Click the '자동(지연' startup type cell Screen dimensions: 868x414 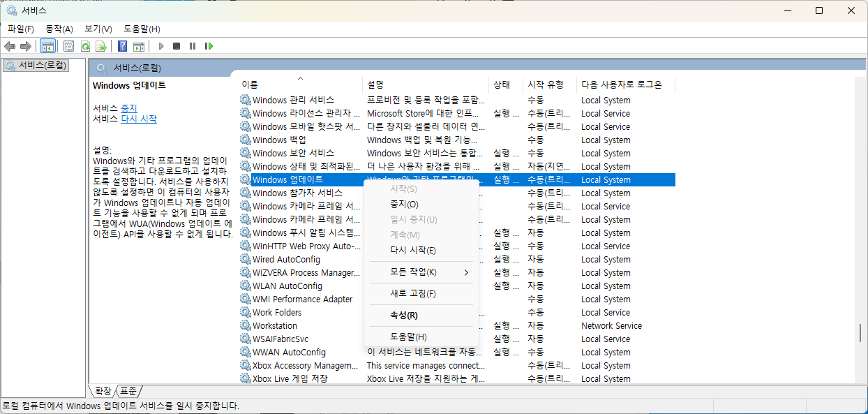pos(548,166)
